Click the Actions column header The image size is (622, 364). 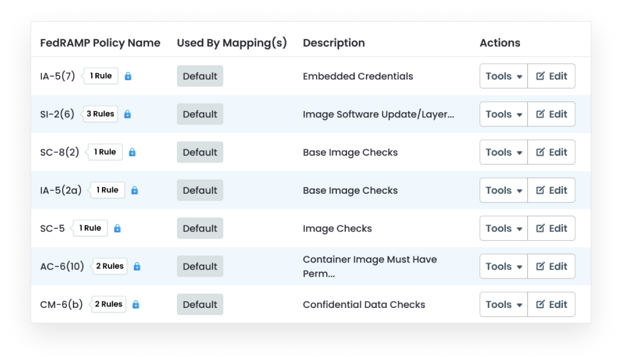click(500, 43)
